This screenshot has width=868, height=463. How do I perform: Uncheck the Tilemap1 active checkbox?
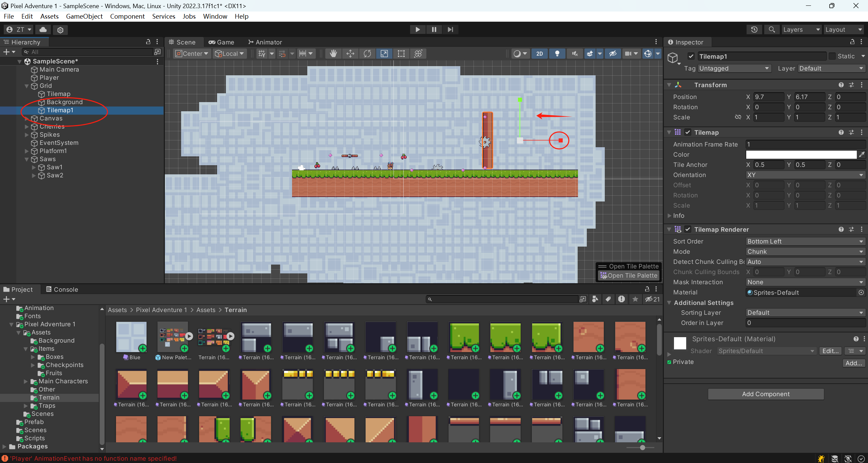click(x=691, y=56)
